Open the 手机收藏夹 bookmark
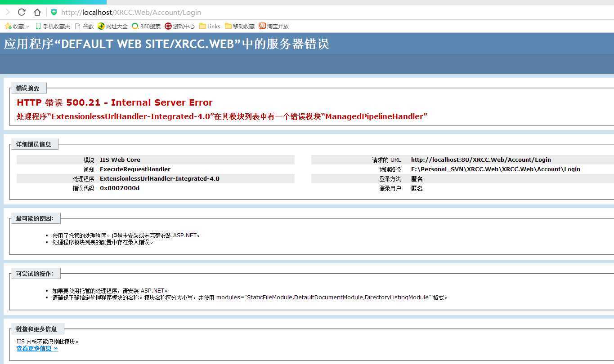 (x=53, y=26)
